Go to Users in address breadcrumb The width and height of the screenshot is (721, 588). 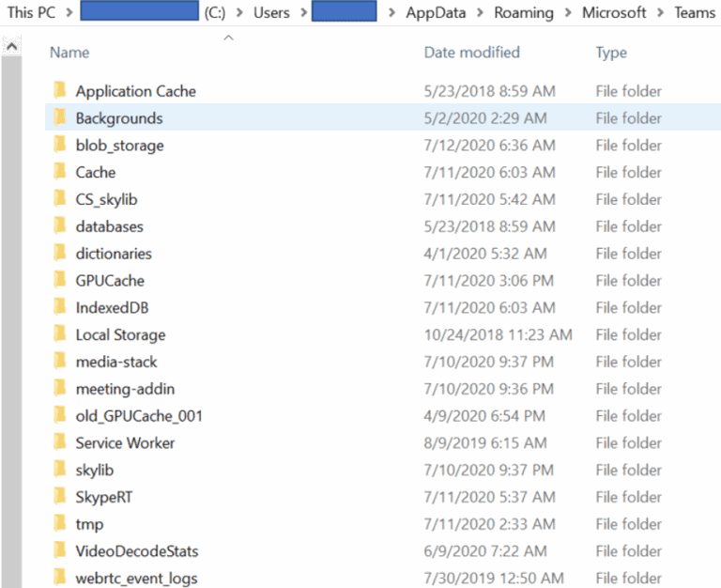point(271,12)
